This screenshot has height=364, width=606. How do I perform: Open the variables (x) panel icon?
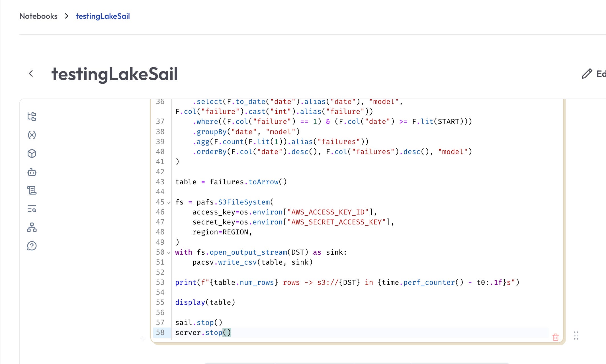pyautogui.click(x=32, y=135)
